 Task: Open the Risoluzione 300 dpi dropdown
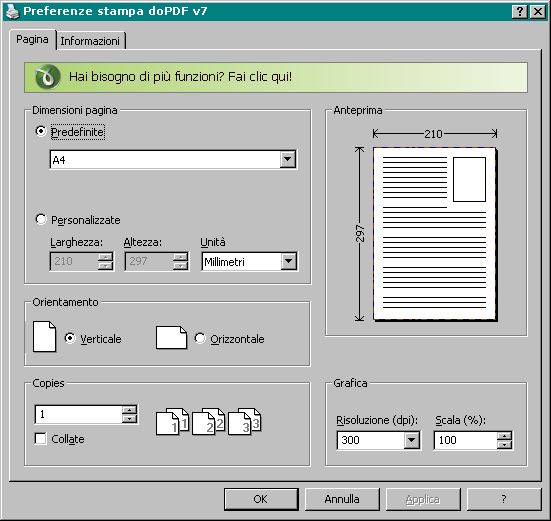411,440
